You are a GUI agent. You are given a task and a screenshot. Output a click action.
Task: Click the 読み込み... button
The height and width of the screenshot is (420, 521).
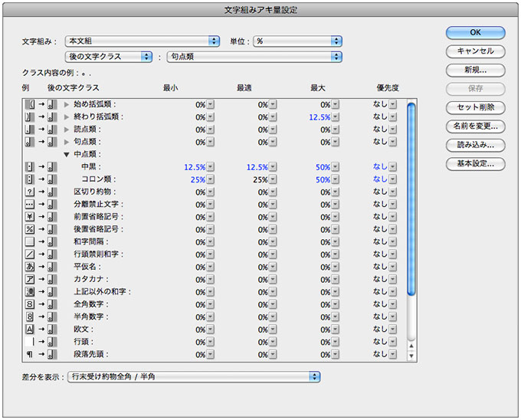[x=475, y=144]
